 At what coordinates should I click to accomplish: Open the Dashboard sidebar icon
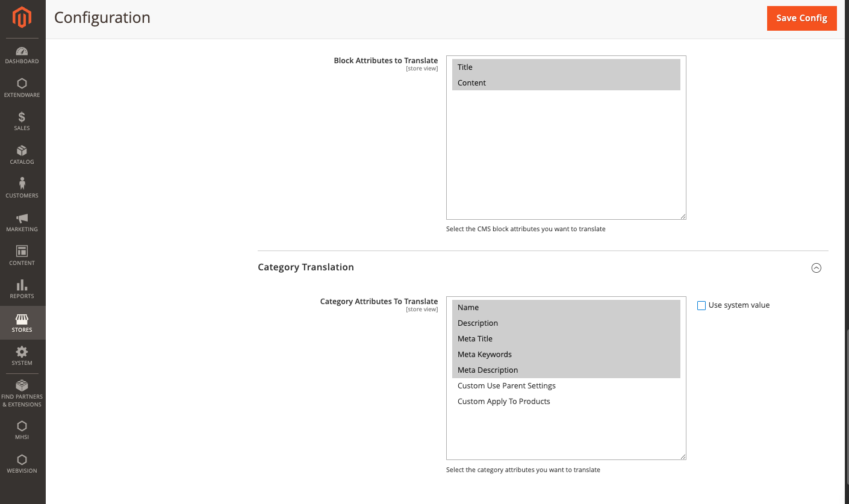[22, 52]
